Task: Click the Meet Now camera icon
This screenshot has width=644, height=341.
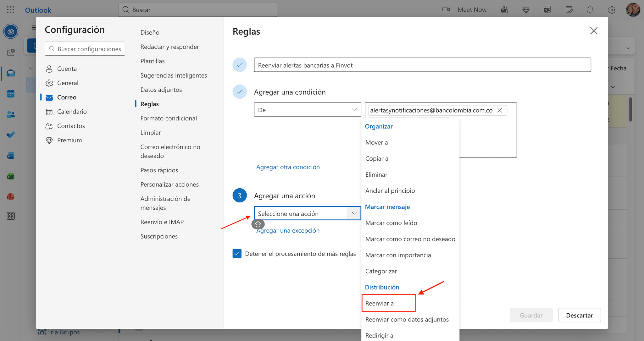Action: point(446,9)
